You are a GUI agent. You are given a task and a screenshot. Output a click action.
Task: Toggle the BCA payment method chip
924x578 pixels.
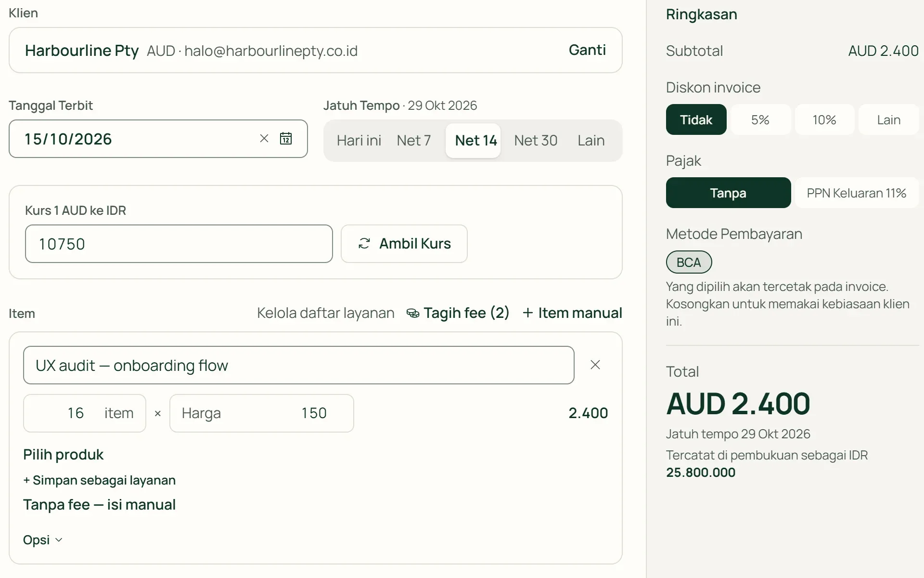coord(689,263)
